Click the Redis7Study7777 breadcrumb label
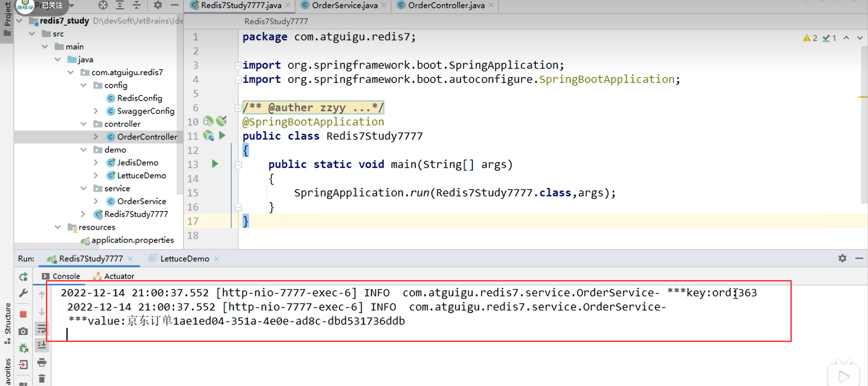 click(x=276, y=21)
